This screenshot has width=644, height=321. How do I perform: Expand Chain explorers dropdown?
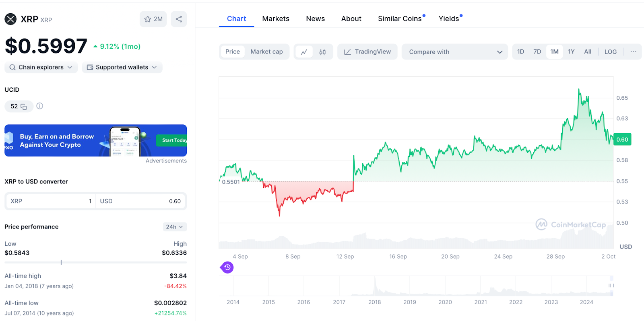pos(41,67)
